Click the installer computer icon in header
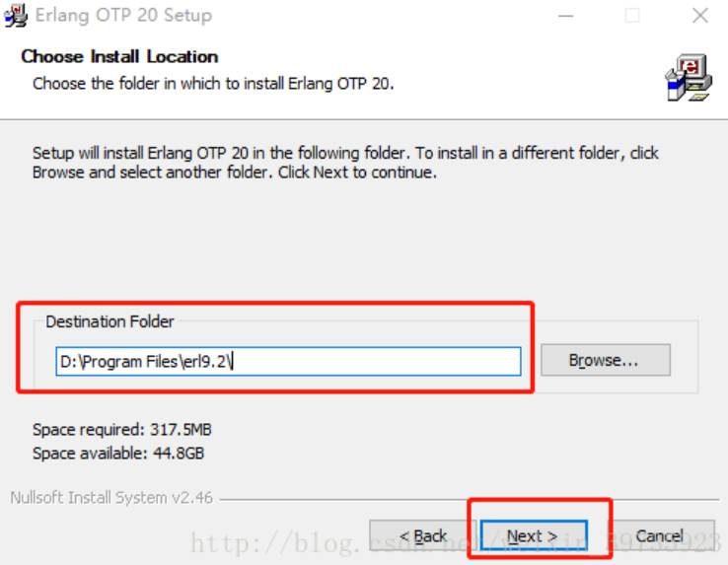 687,78
